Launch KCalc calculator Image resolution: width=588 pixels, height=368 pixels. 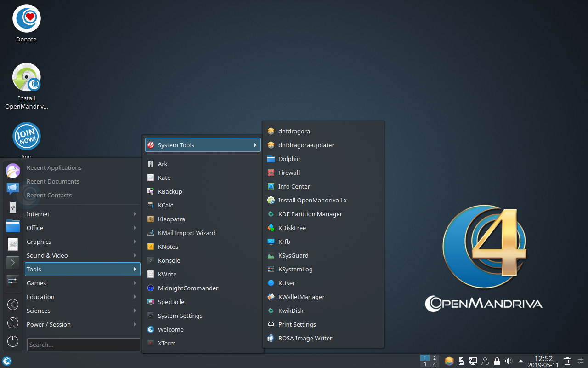[x=203, y=205]
